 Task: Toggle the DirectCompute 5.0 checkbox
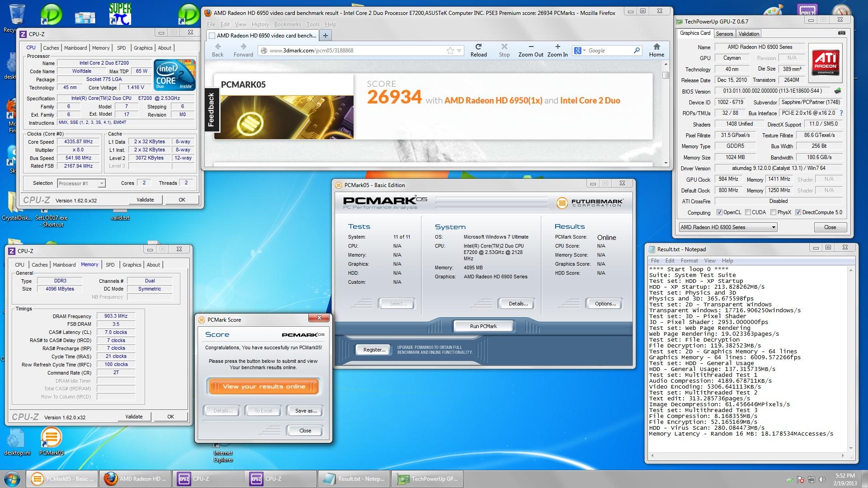(x=798, y=212)
